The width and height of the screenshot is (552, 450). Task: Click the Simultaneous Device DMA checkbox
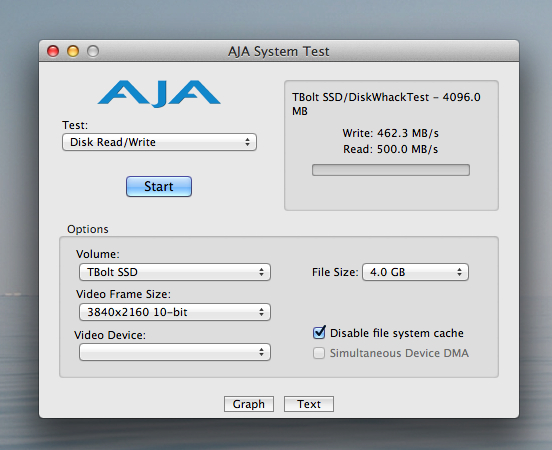pos(319,353)
